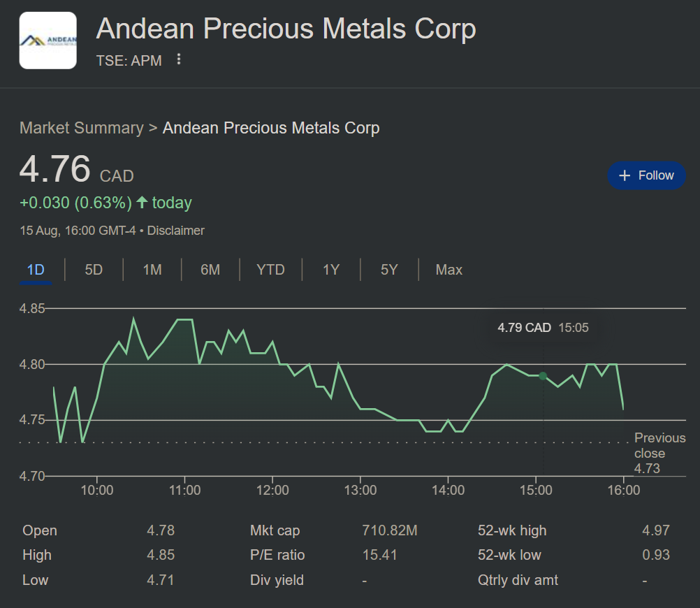Select the YTD chart range tab
Image resolution: width=700 pixels, height=608 pixels.
click(x=270, y=270)
